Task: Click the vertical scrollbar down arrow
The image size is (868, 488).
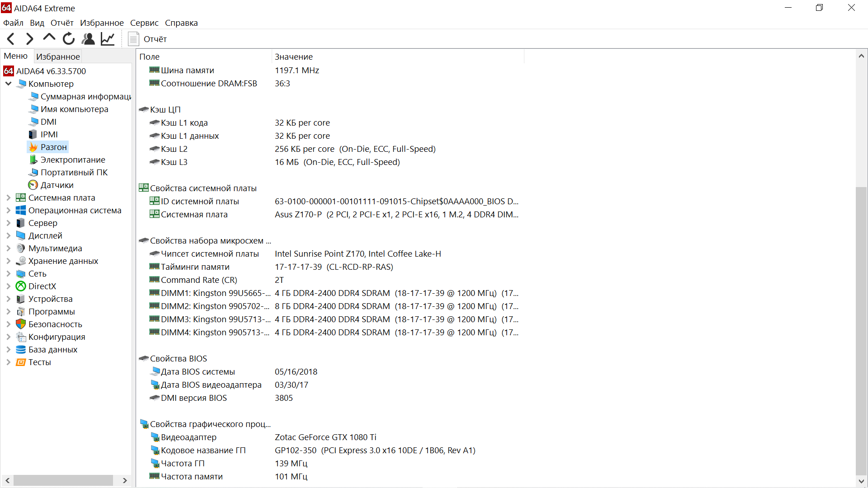Action: (x=861, y=482)
